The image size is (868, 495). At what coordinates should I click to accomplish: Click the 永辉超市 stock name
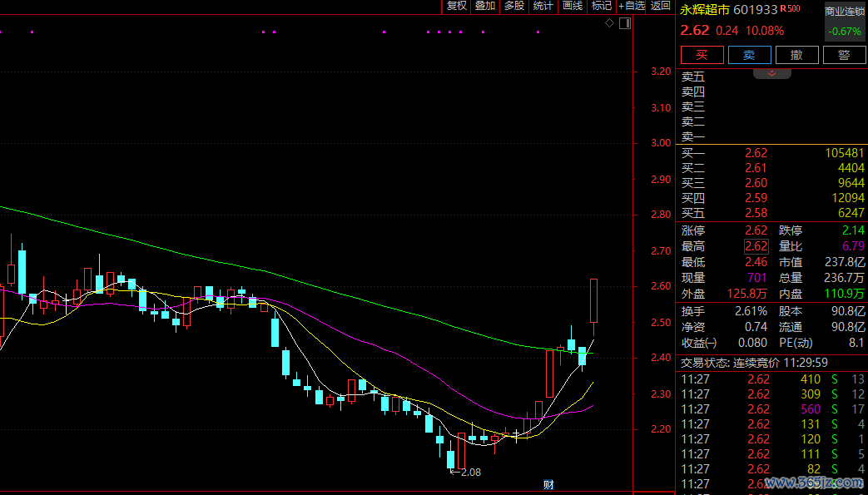click(705, 10)
